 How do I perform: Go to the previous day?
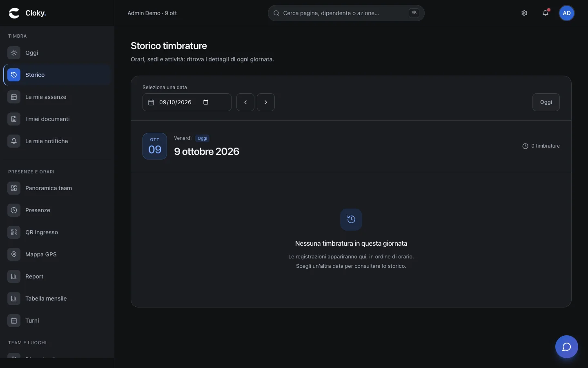tap(245, 102)
